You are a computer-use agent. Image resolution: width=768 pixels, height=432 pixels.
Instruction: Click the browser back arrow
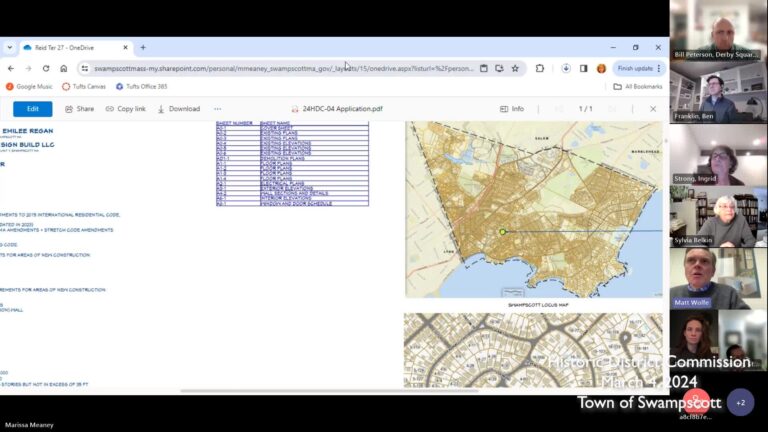point(11,68)
